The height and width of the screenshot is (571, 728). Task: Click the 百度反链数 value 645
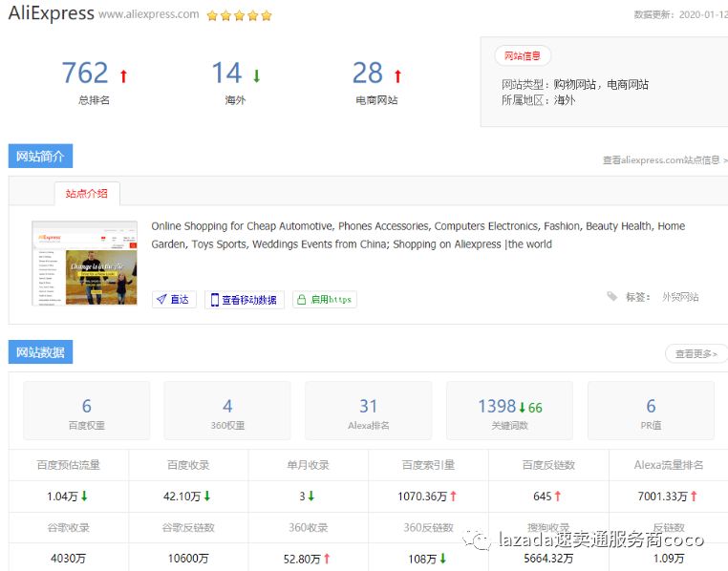(x=543, y=497)
